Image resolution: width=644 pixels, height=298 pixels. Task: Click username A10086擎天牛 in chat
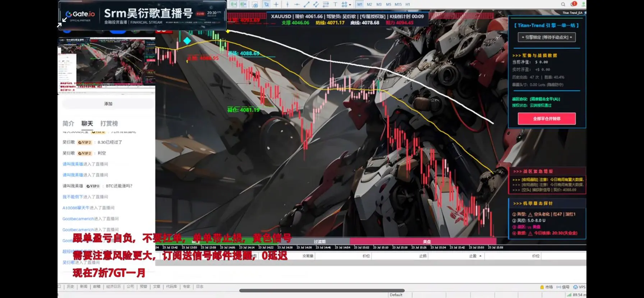click(x=76, y=208)
